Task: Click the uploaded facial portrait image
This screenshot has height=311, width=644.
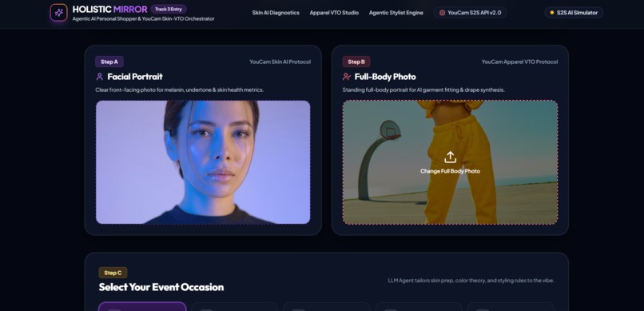Action: click(x=203, y=162)
